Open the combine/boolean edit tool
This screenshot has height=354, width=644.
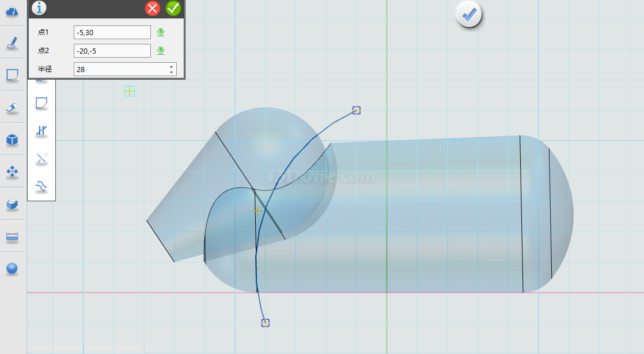click(x=13, y=204)
